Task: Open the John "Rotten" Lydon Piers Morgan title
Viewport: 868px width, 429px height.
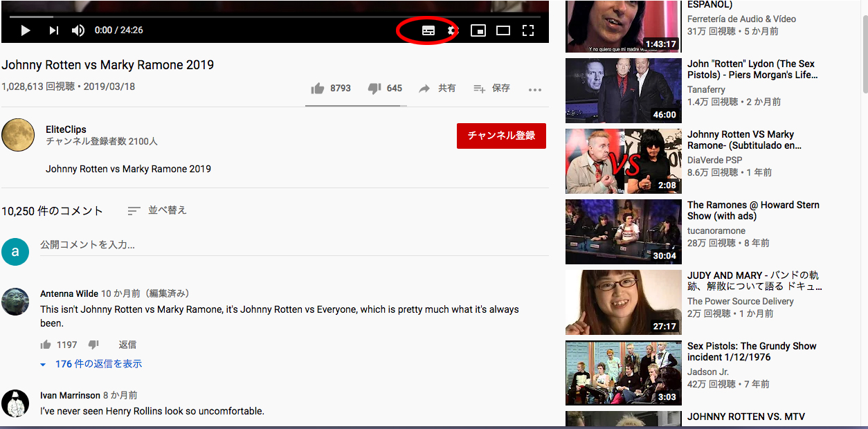Action: (x=752, y=69)
